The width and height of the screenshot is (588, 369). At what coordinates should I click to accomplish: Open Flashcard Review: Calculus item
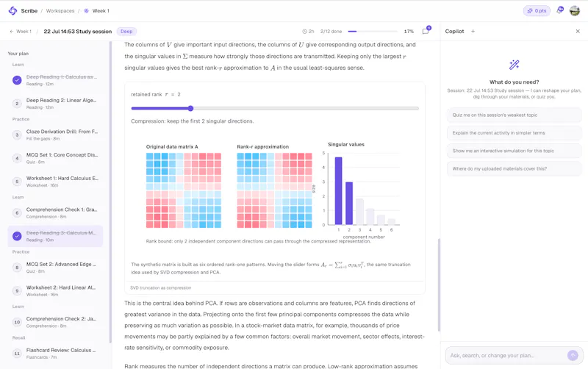[56, 354]
